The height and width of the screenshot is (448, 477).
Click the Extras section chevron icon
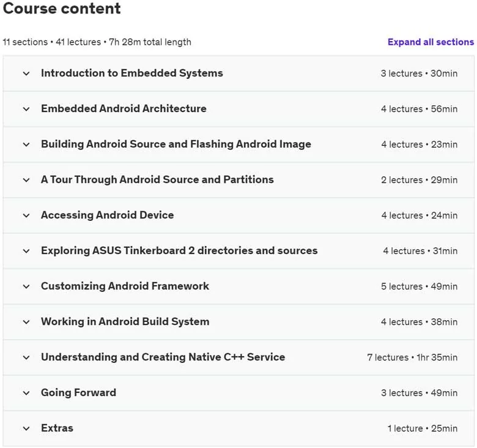pos(26,428)
